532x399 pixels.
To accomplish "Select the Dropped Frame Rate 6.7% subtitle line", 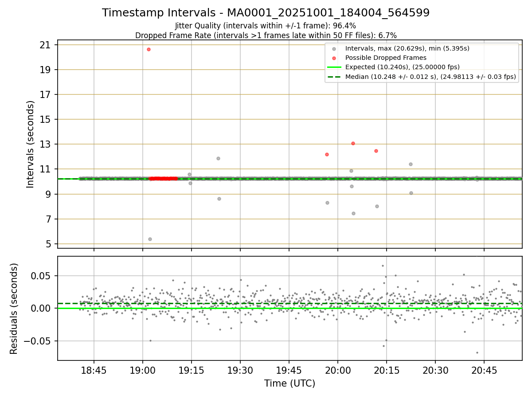I will pos(266,35).
